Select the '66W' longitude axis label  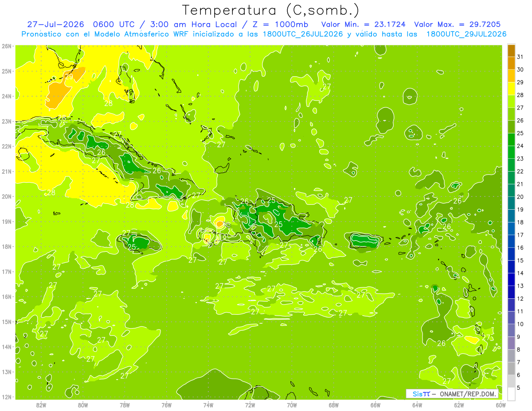(376, 405)
